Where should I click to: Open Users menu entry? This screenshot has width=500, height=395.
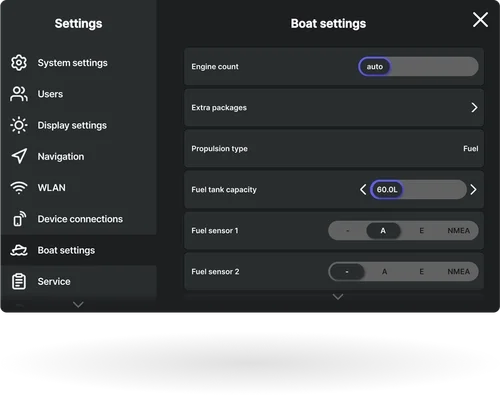click(79, 94)
